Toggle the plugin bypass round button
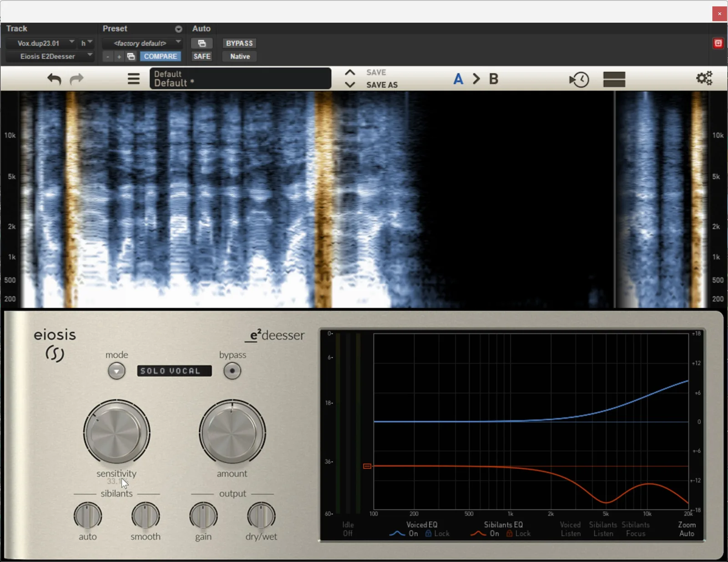Screen dimensions: 728x562 tap(232, 371)
